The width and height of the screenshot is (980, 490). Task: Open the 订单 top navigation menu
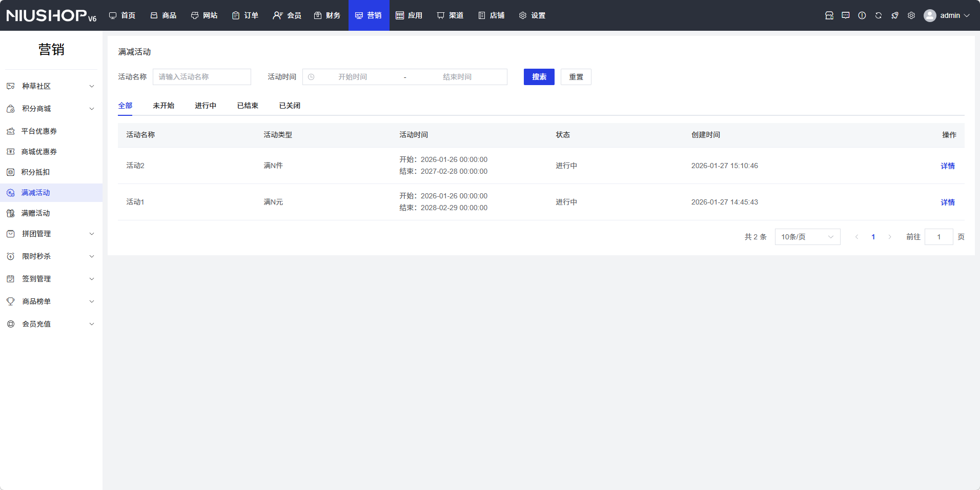point(245,15)
